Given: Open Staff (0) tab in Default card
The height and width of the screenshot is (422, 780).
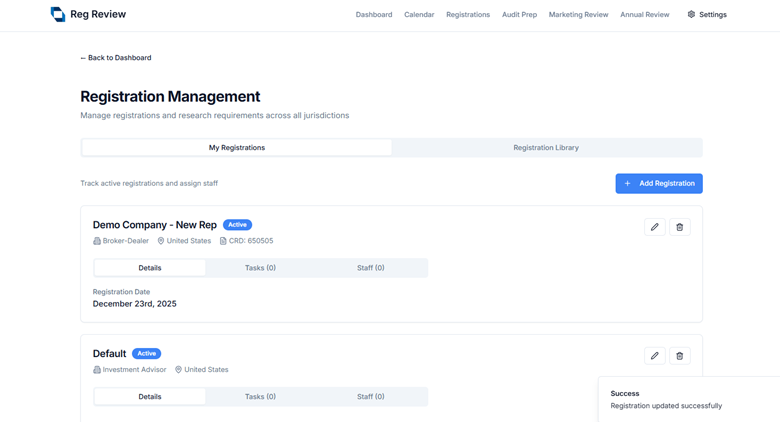Looking at the screenshot, I should click(x=371, y=397).
